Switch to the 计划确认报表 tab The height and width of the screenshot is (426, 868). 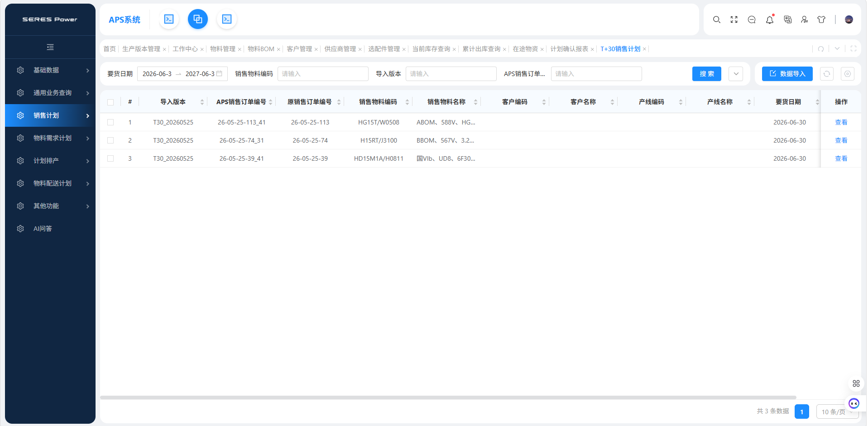[x=569, y=49]
